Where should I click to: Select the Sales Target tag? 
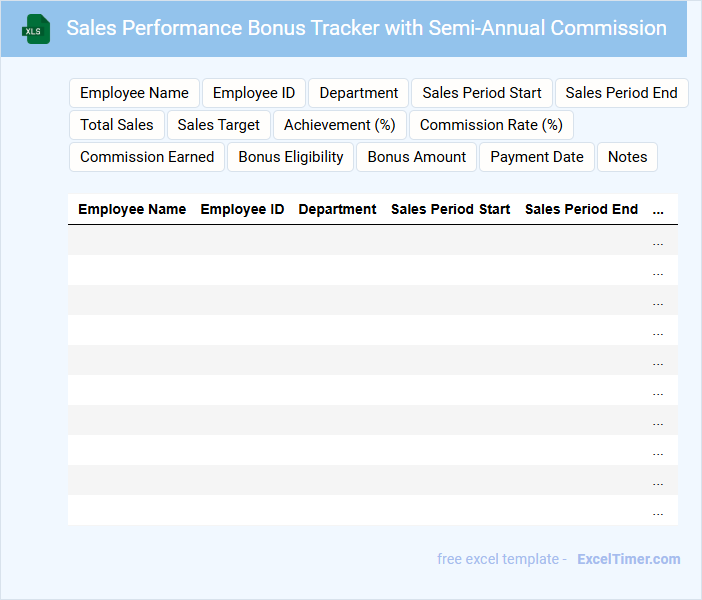(x=218, y=125)
